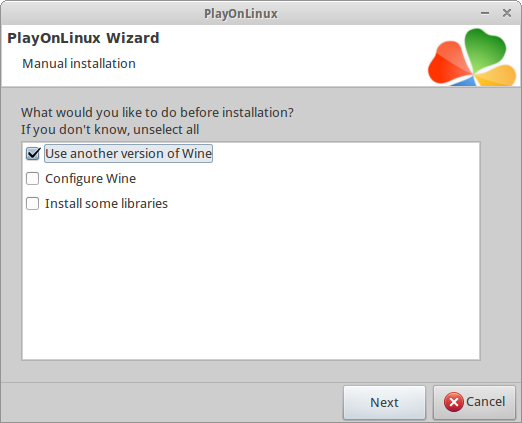The width and height of the screenshot is (522, 423).
Task: Close the PlayOnLinux wizard window
Action: point(507,13)
